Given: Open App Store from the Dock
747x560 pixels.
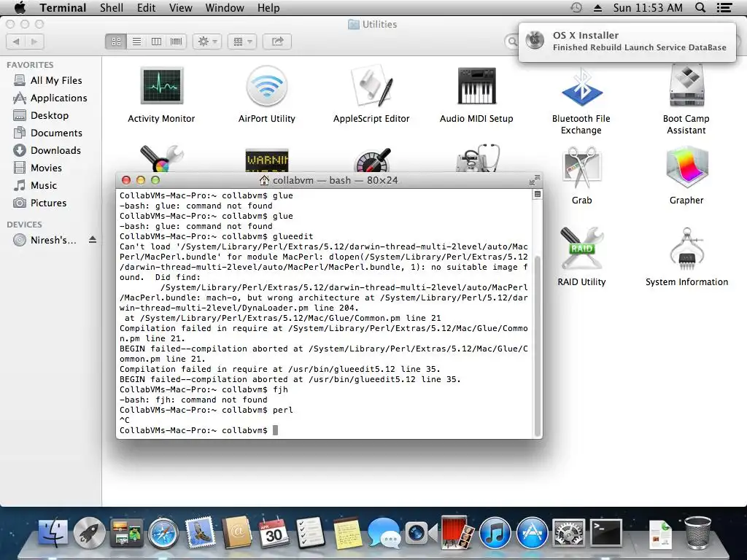Looking at the screenshot, I should coord(532,532).
